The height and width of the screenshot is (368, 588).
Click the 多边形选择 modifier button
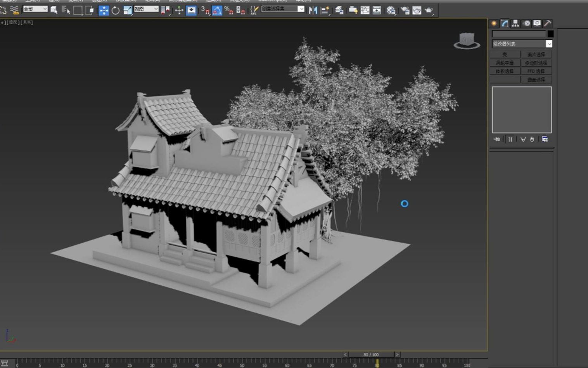click(536, 63)
